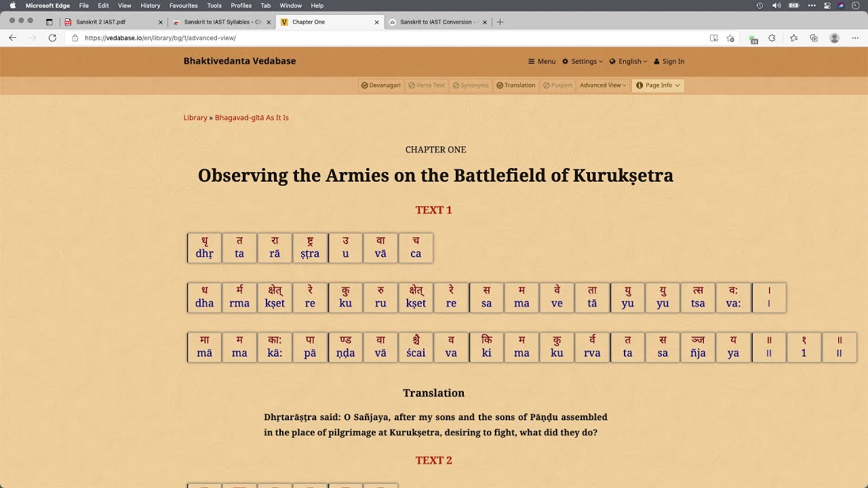Click the Sign In link
Image resolution: width=868 pixels, height=488 pixels.
669,61
